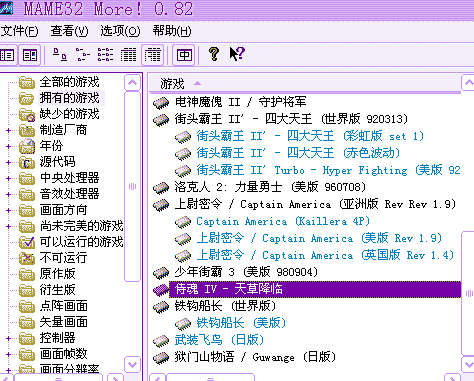The width and height of the screenshot is (474, 381).
Task: Expand the 制造厂商 folder tree node
Action: pos(8,130)
